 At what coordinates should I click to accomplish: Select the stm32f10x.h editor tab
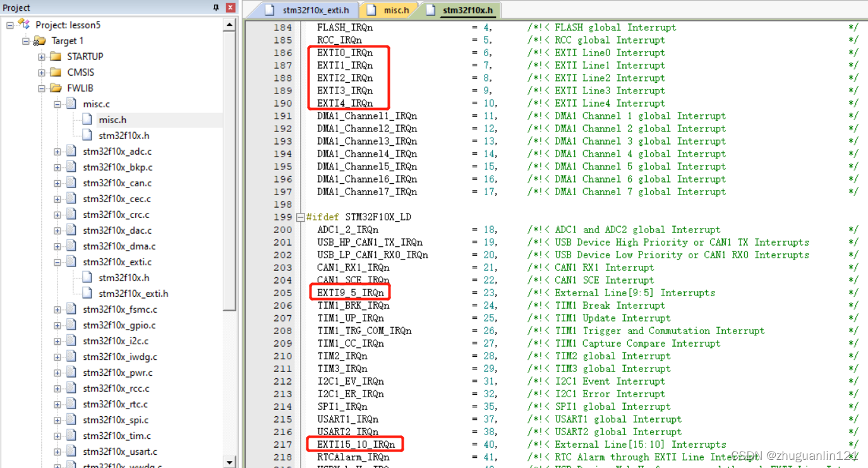[x=460, y=10]
